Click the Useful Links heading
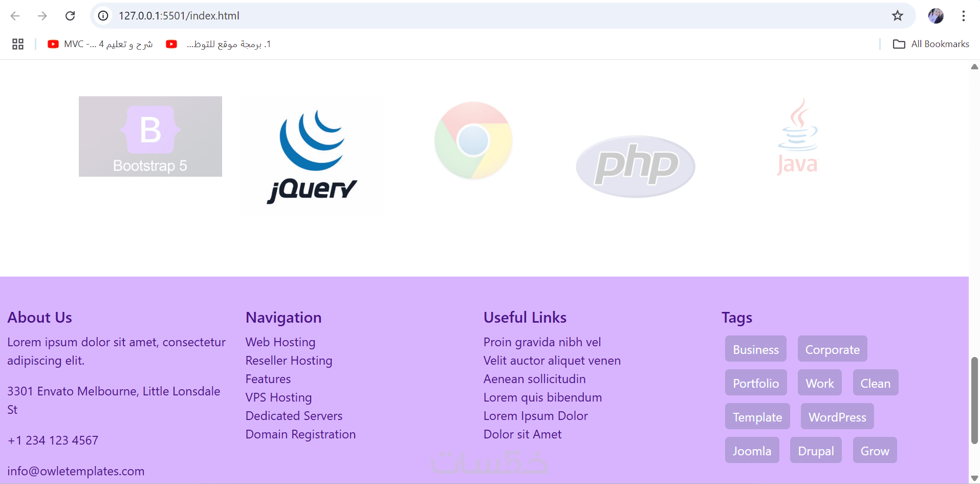This screenshot has width=980, height=484. (x=525, y=318)
